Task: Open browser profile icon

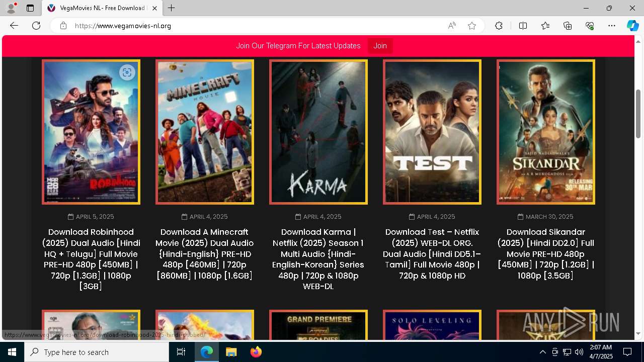Action: click(x=11, y=8)
